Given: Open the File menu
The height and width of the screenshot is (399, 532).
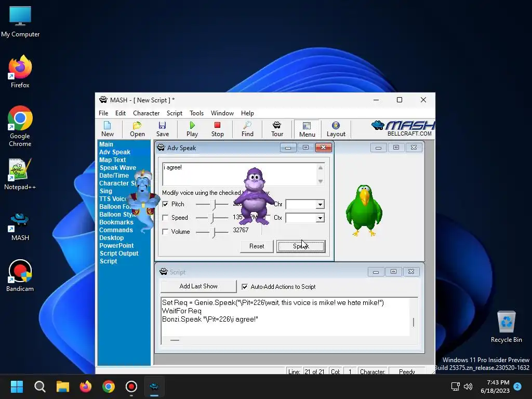Looking at the screenshot, I should coord(103,113).
